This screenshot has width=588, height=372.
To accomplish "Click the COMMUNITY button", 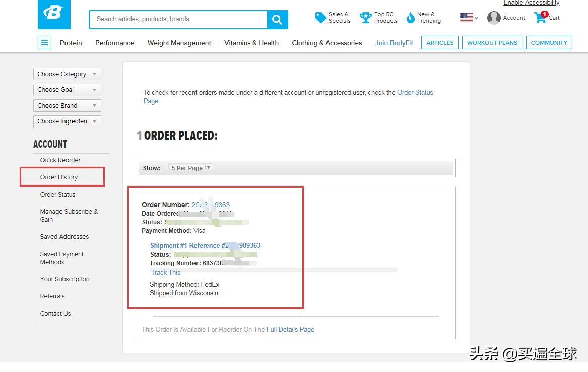I will click(549, 43).
